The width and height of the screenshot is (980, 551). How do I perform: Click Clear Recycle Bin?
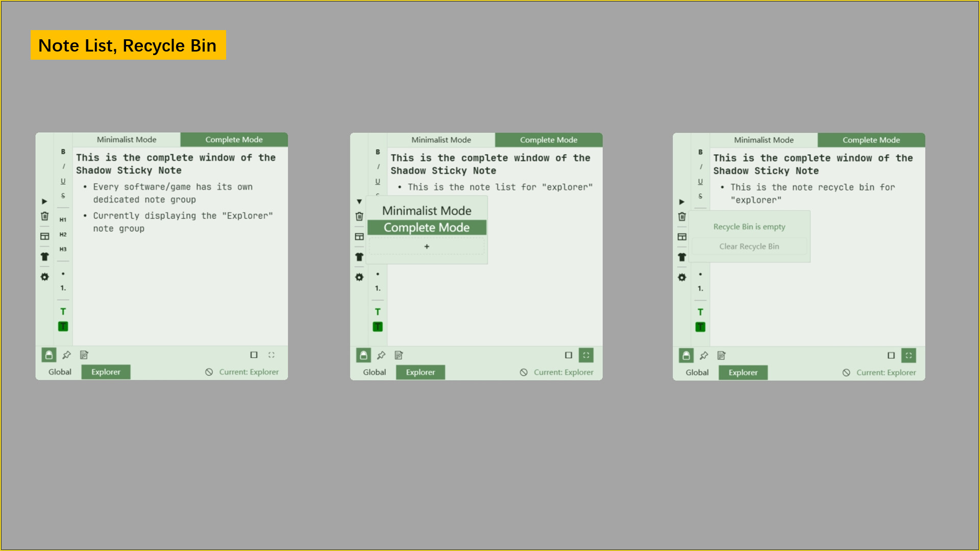749,246
